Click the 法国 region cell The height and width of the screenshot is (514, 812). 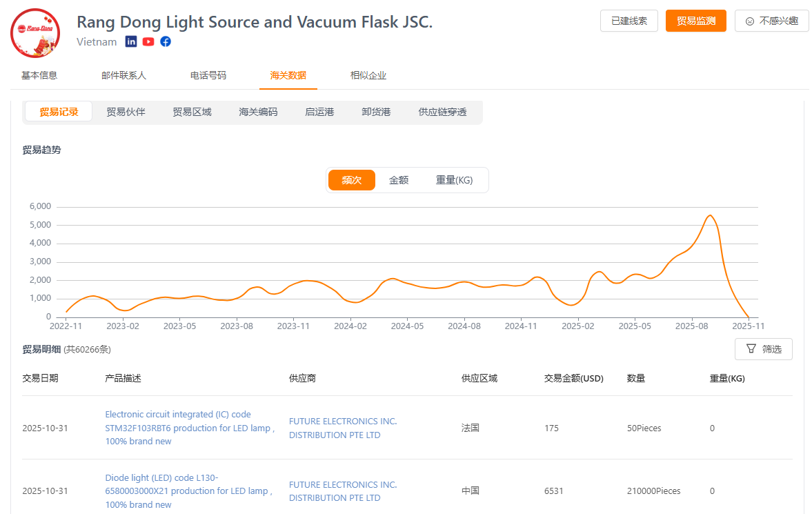(x=471, y=428)
